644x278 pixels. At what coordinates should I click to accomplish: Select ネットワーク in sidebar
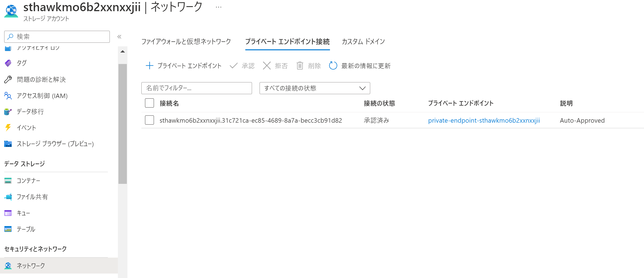click(x=59, y=266)
